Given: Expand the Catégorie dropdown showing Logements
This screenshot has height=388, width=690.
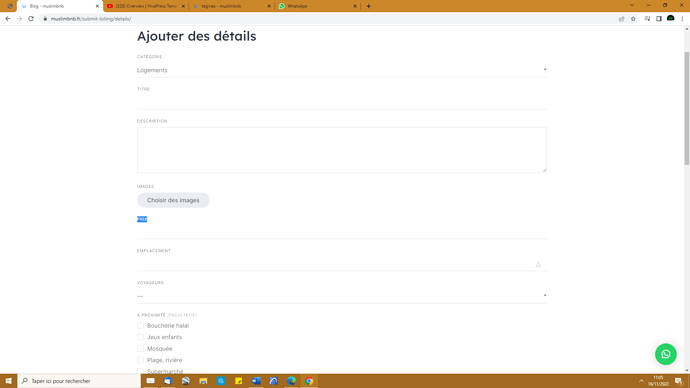Looking at the screenshot, I should pos(341,70).
